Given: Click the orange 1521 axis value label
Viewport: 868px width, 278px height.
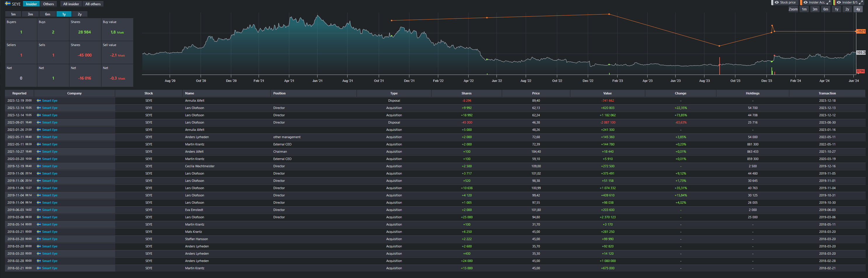Looking at the screenshot, I should click(x=861, y=31).
